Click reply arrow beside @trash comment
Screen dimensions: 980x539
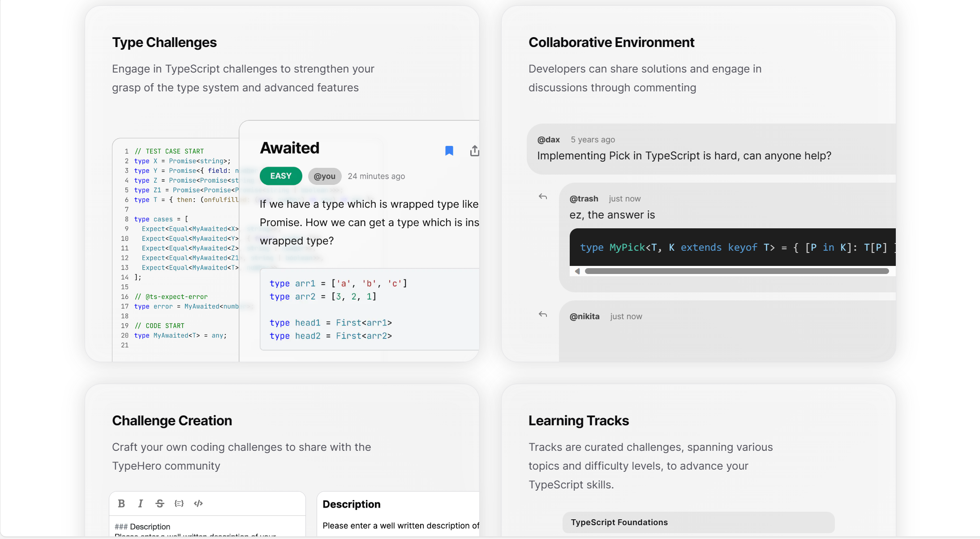543,197
